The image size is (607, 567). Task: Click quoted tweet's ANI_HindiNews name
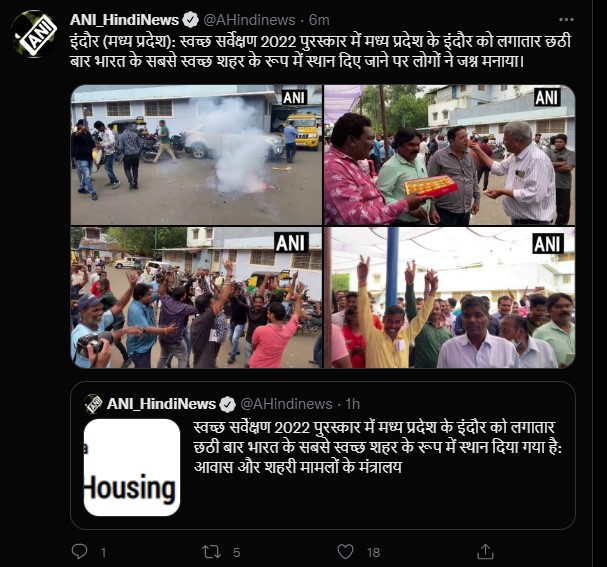(161, 404)
